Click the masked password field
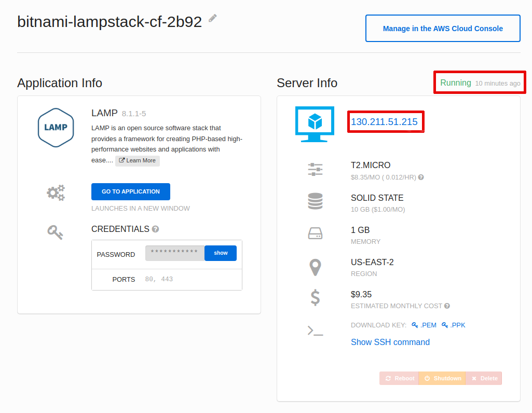The height and width of the screenshot is (413, 532). pyautogui.click(x=175, y=253)
